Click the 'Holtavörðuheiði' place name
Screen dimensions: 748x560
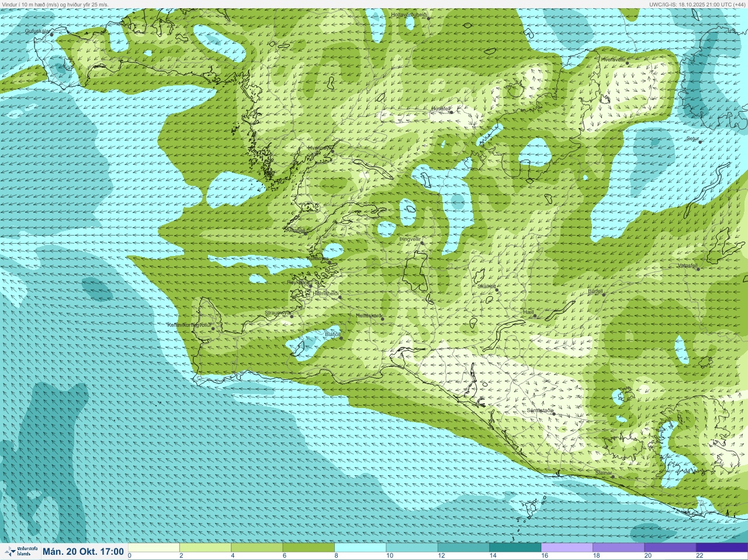coord(409,14)
